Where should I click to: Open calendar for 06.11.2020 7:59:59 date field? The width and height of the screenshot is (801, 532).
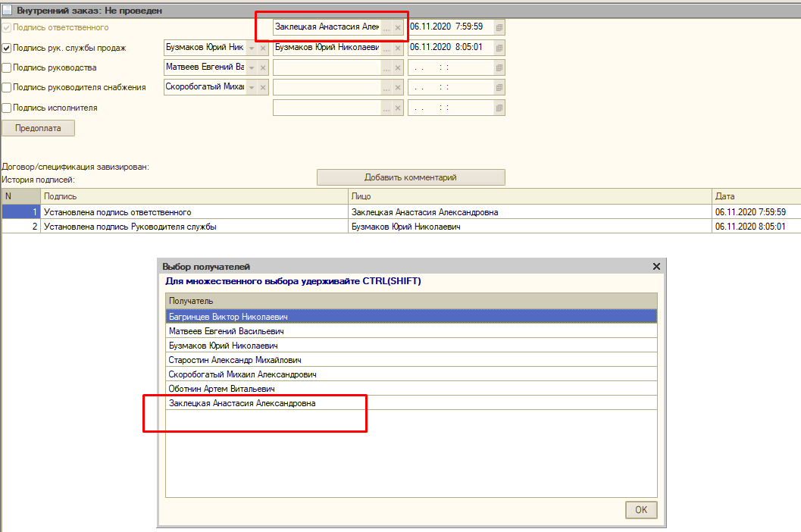[x=499, y=27]
